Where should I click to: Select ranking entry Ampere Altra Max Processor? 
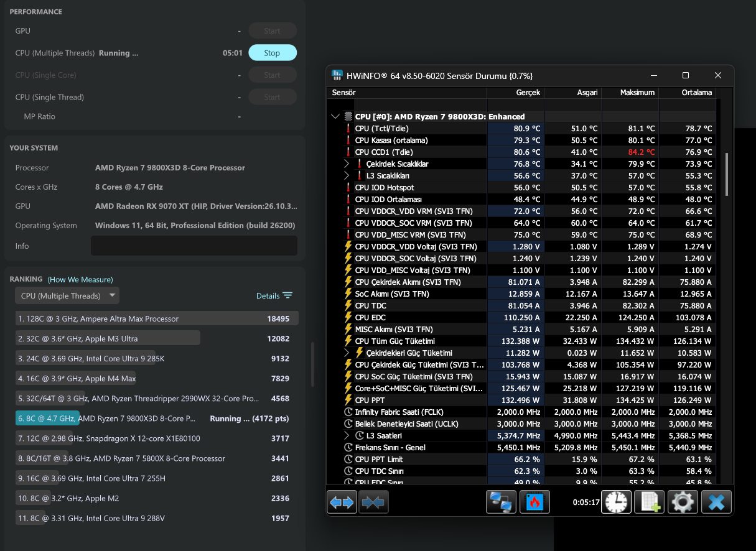(x=157, y=318)
